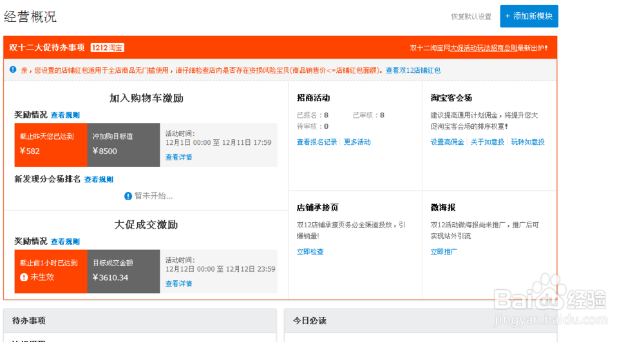
Task: Click the 待审核：0 count
Action: [312, 126]
